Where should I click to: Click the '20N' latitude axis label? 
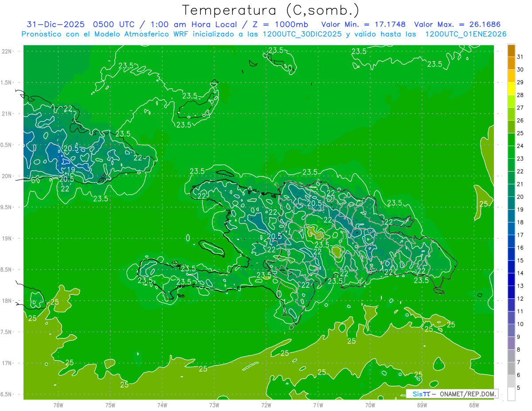[7, 176]
